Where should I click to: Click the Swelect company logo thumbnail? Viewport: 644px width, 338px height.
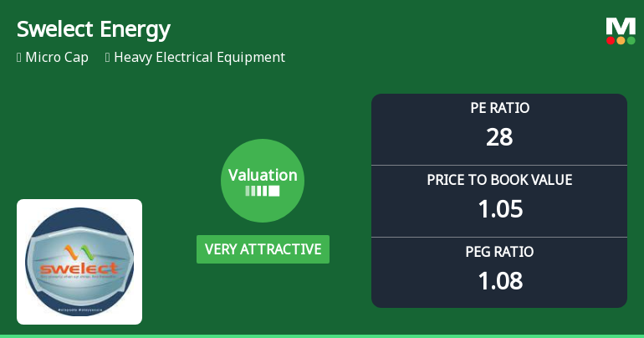coord(79,261)
